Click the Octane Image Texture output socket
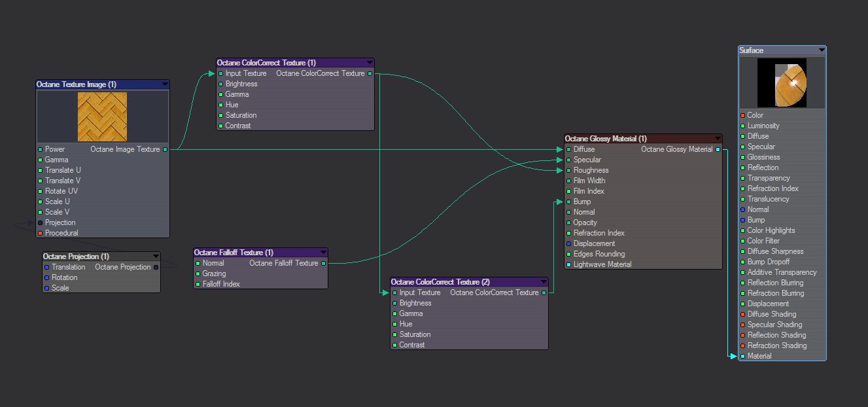Viewport: 868px width, 407px height. click(x=165, y=149)
